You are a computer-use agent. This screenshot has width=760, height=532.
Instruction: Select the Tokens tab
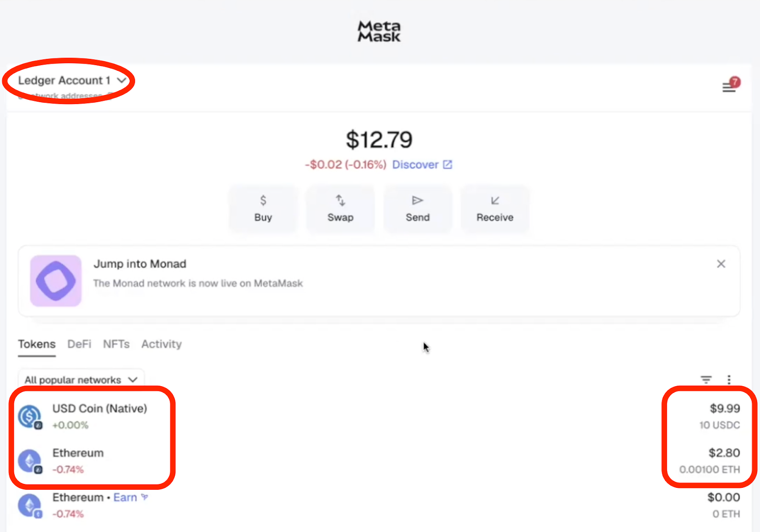click(37, 344)
